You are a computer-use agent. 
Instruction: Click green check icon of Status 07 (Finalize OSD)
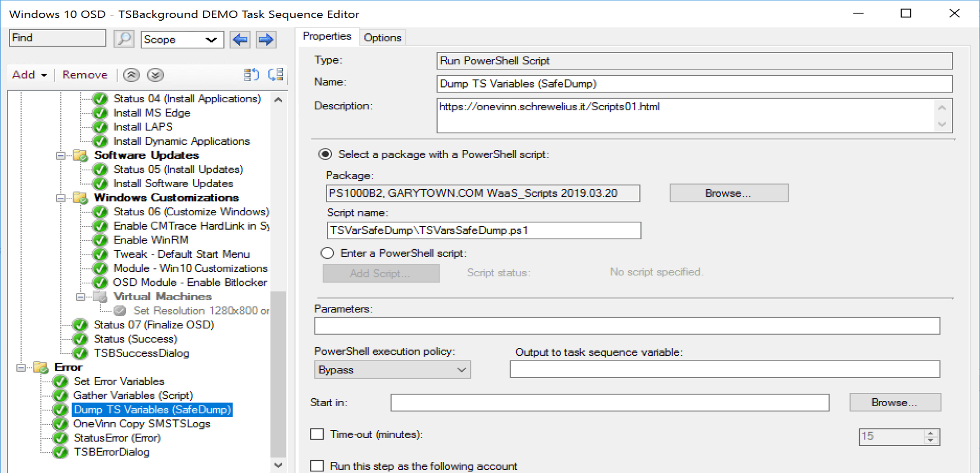pos(81,325)
